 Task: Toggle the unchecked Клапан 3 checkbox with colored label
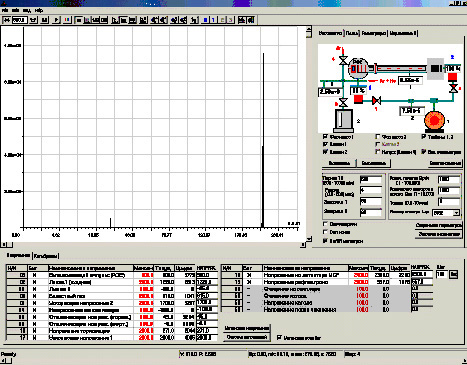pos(378,144)
